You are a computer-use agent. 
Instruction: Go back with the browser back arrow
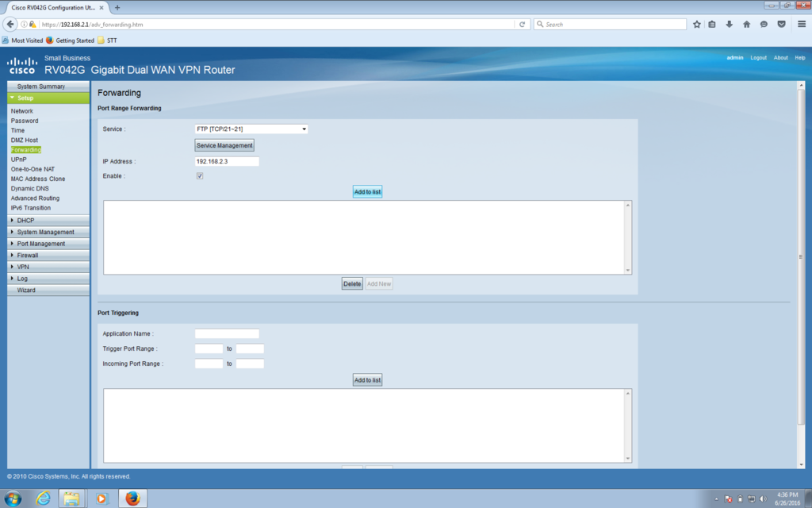[10, 25]
